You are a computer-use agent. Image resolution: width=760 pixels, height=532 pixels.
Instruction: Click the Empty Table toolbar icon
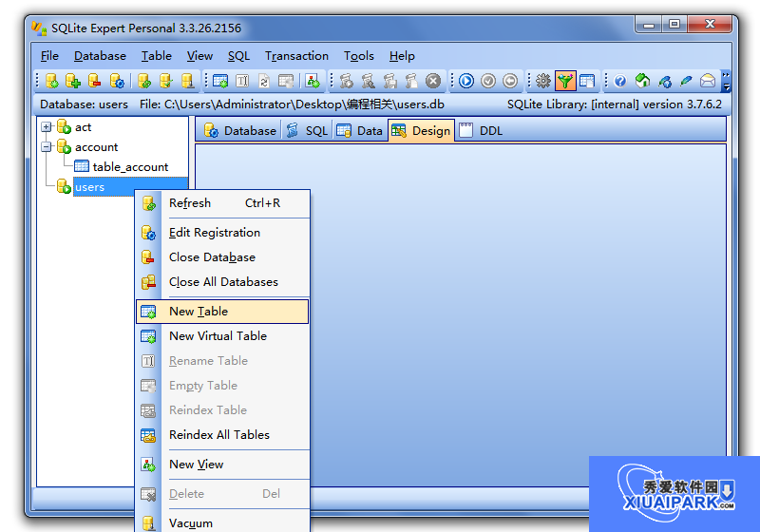click(286, 81)
